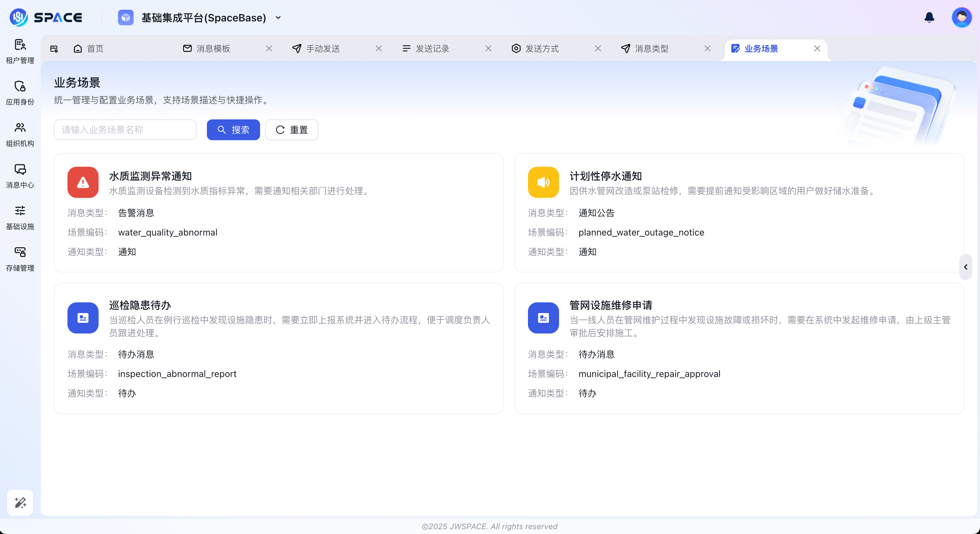Image resolution: width=980 pixels, height=534 pixels.
Task: Select 存储管理 in the sidebar
Action: 20,259
